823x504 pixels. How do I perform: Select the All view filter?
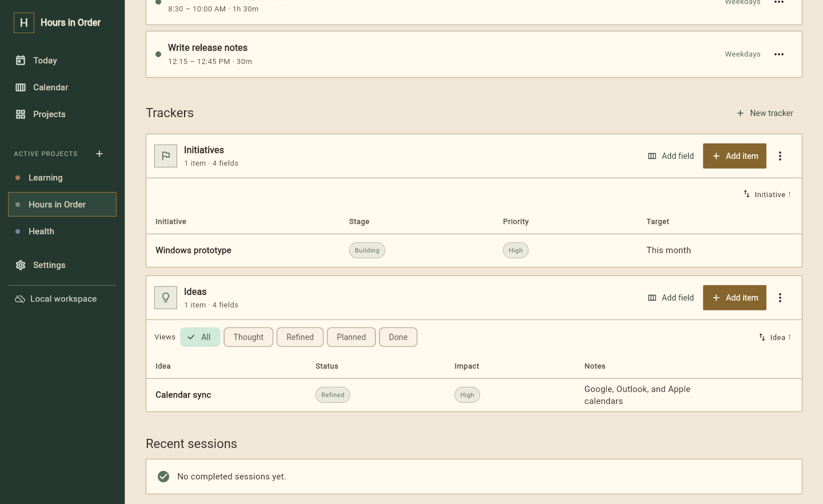coord(200,337)
